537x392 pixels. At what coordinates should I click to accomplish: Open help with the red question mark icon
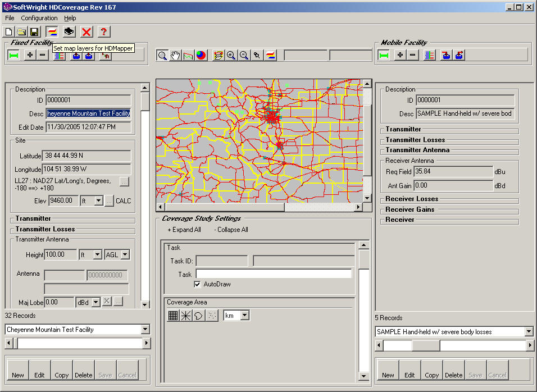(x=104, y=32)
